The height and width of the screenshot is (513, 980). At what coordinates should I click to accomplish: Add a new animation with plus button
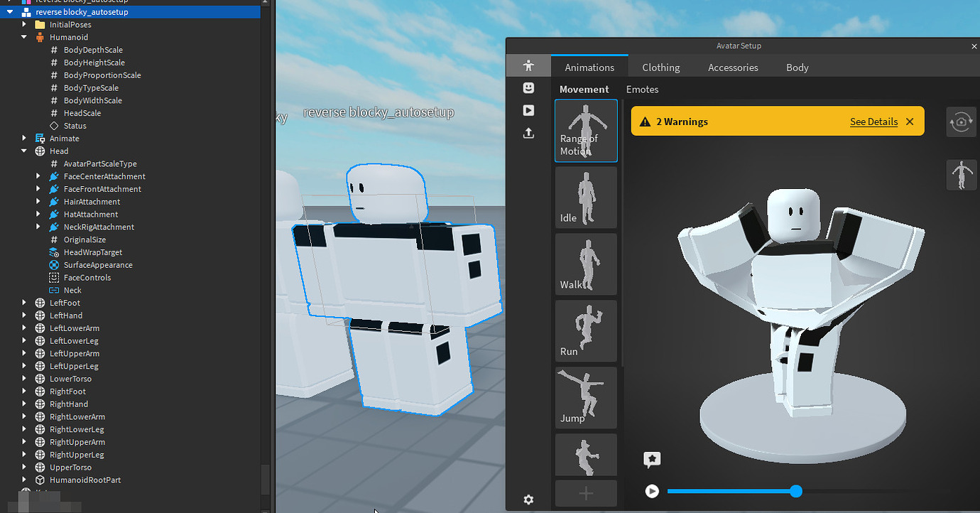[x=586, y=494]
